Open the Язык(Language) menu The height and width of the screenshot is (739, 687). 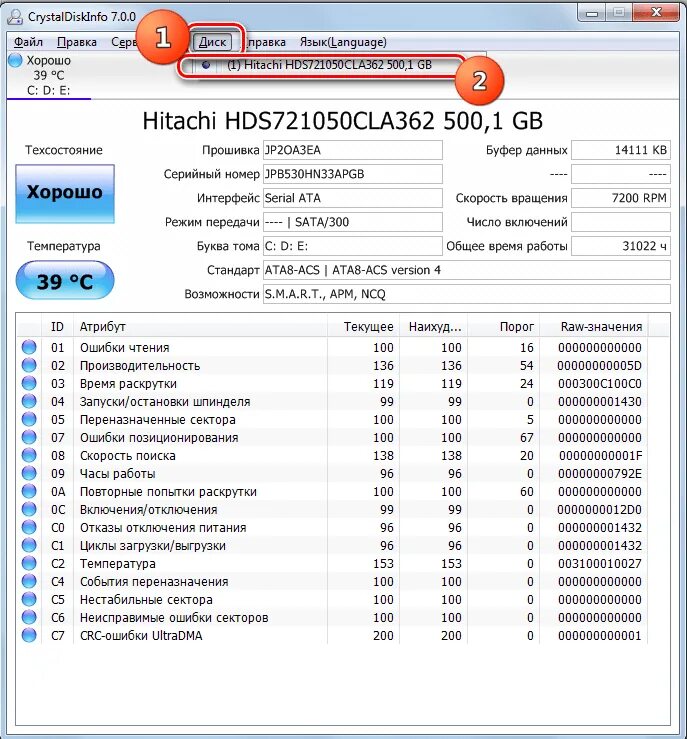click(343, 42)
